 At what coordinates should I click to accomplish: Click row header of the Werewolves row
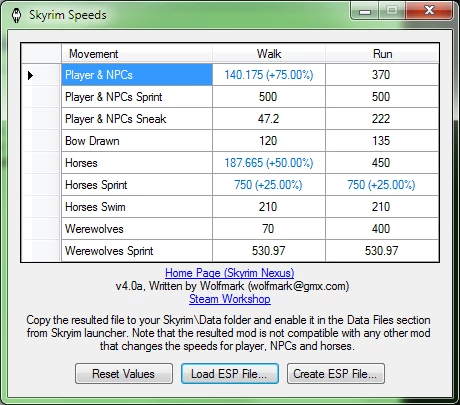[42, 229]
